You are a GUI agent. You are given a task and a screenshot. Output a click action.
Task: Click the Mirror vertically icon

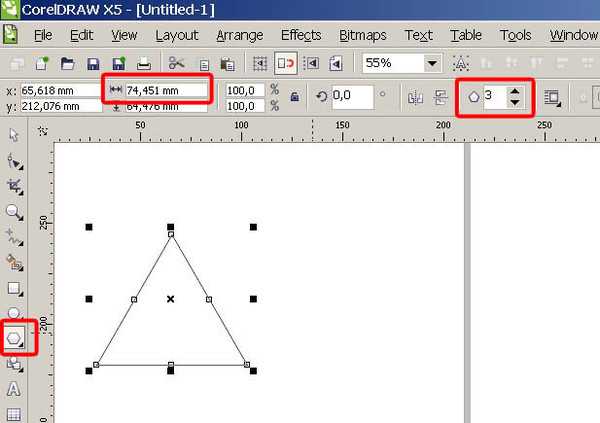coord(440,97)
